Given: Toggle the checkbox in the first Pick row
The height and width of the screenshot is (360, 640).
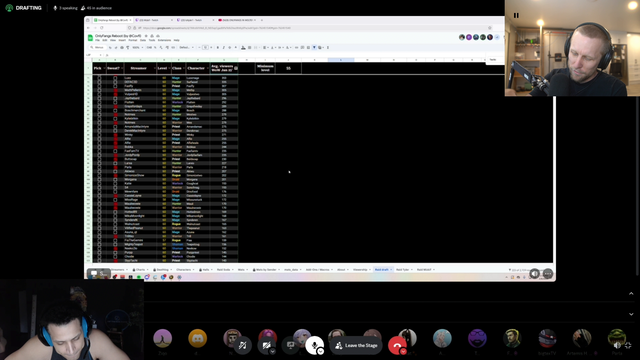Looking at the screenshot, I should pos(99,78).
